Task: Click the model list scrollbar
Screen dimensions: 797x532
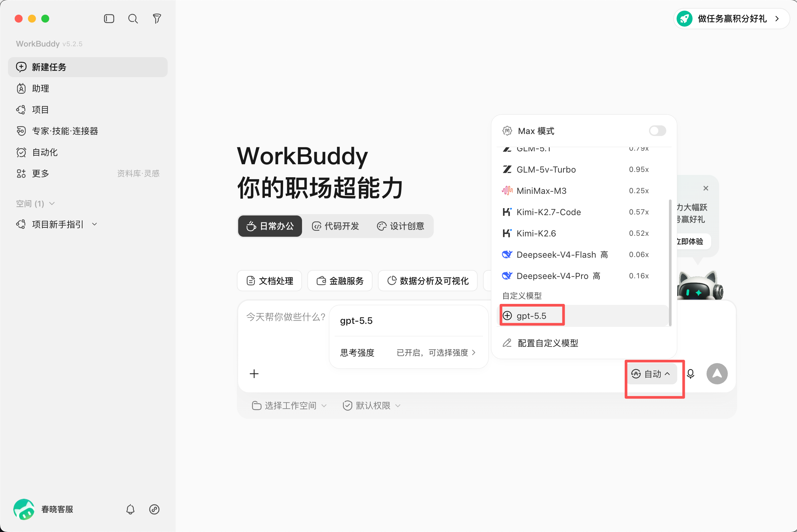Action: (670, 263)
